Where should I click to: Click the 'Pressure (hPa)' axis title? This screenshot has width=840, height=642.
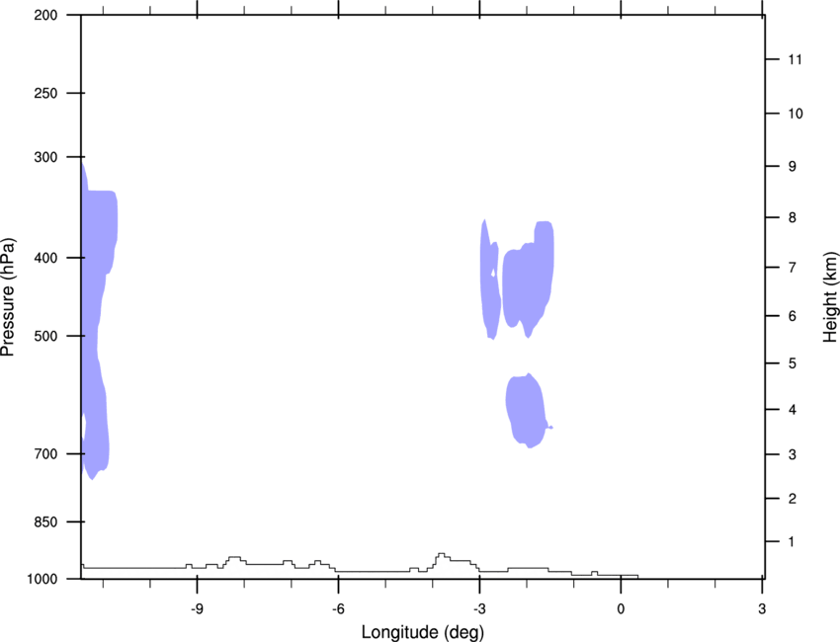tap(8, 296)
